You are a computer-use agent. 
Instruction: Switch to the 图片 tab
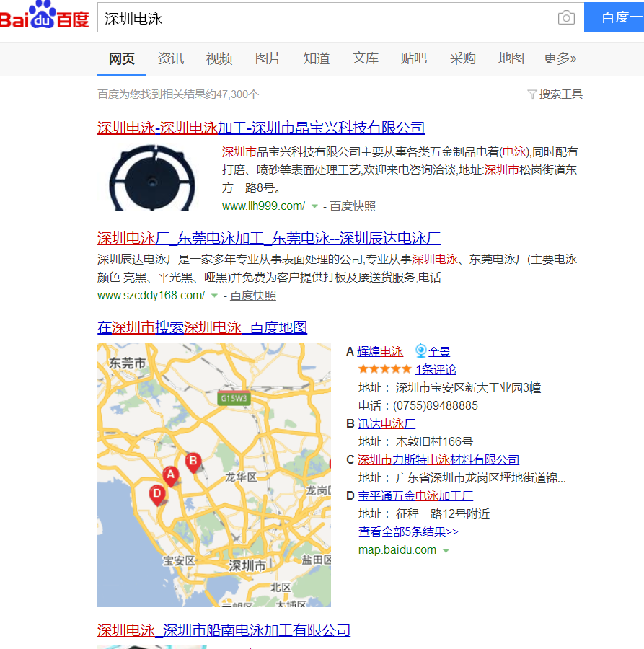click(268, 58)
